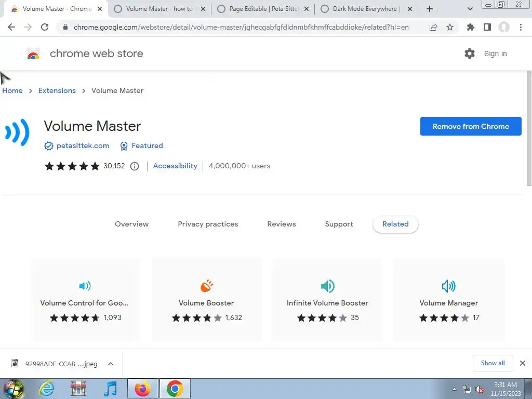Close the Dark Mode Everywhere tab
Screen dimensions: 532x399
tap(410, 9)
